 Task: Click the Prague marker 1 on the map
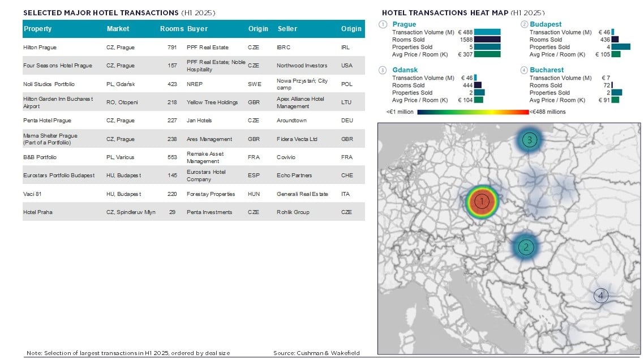click(x=481, y=201)
